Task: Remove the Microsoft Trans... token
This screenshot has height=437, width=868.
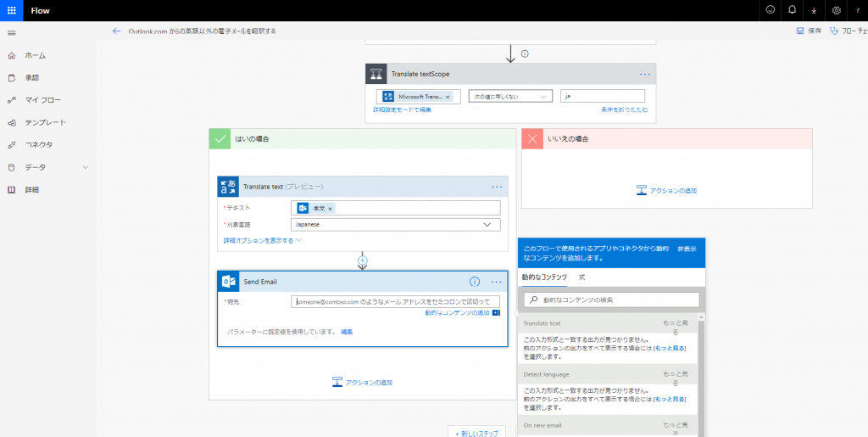Action: point(448,97)
